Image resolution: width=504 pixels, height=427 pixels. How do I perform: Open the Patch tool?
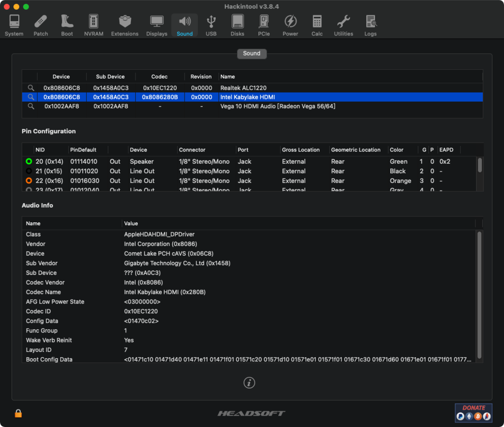(40, 26)
